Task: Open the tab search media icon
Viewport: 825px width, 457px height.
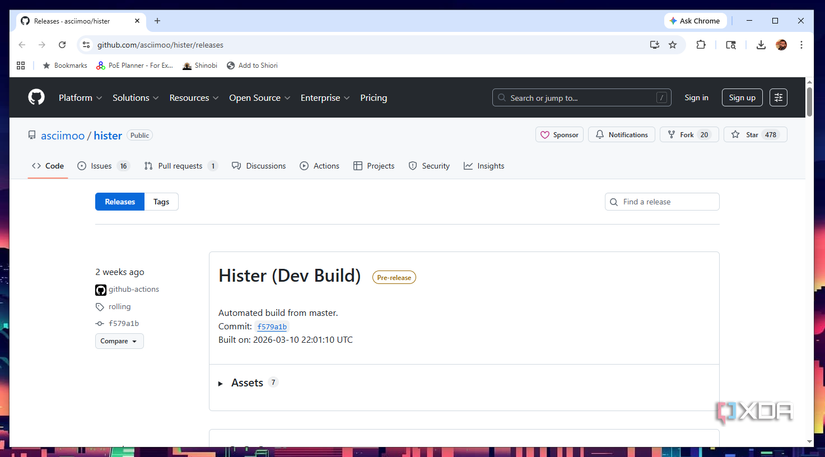Action: pos(731,45)
